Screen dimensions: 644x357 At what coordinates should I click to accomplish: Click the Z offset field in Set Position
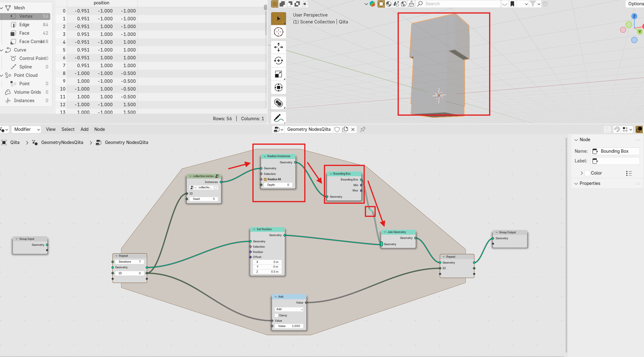(x=267, y=272)
